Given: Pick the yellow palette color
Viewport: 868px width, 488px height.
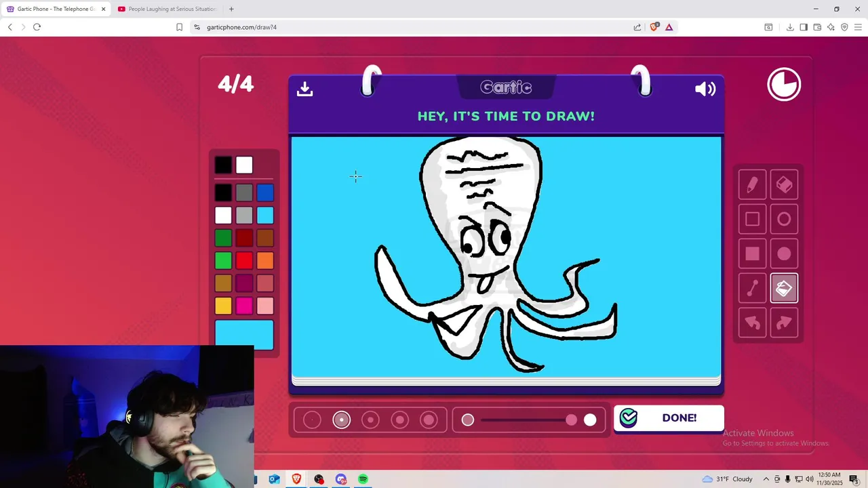Looking at the screenshot, I should (x=223, y=306).
